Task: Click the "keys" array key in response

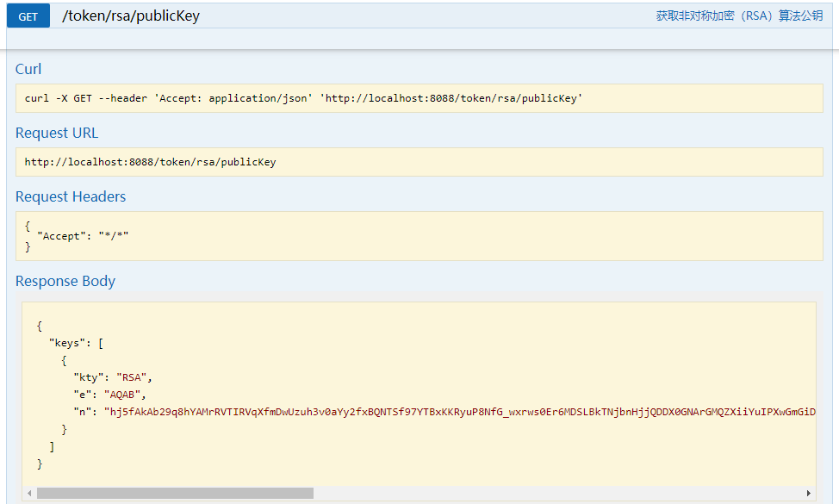Action: tap(67, 343)
